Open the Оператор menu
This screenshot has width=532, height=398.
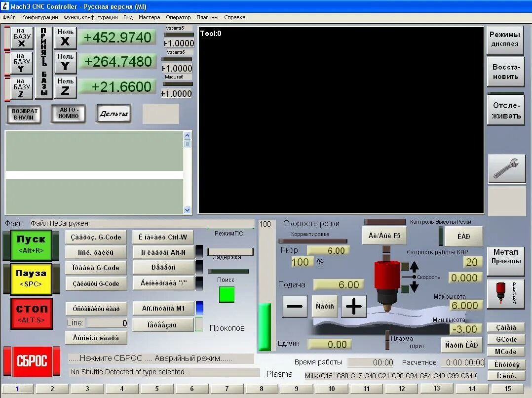click(x=178, y=17)
